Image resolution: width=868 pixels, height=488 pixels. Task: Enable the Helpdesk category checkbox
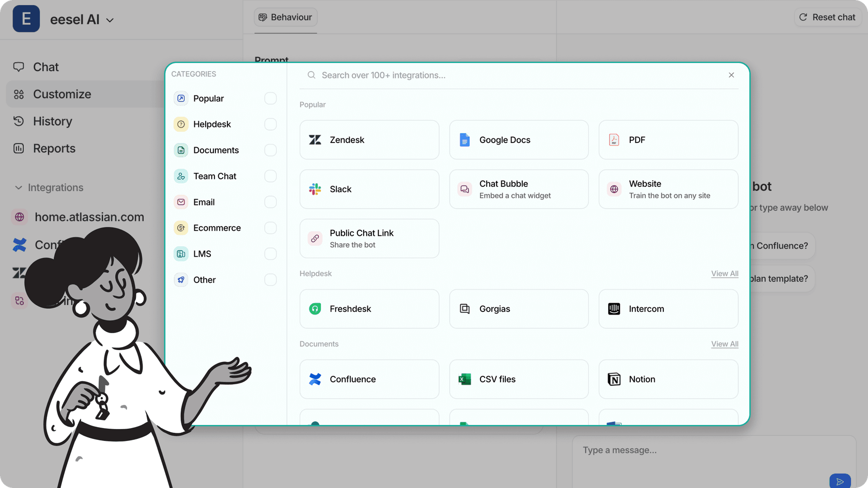tap(270, 124)
